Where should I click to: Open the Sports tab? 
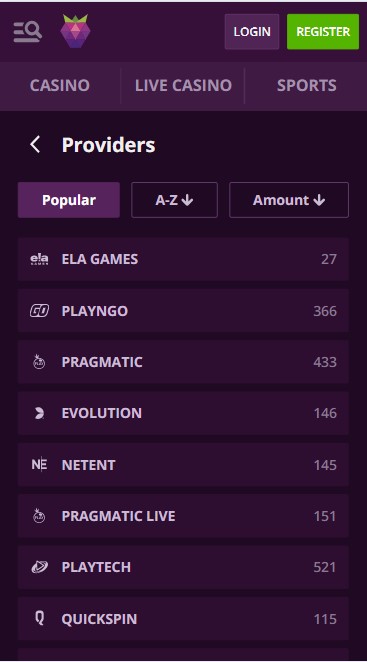307,86
